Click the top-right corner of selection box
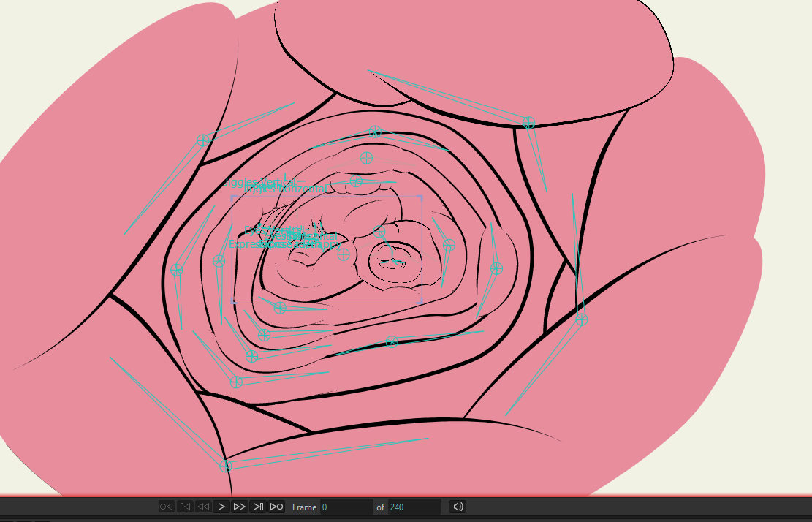The height and width of the screenshot is (522, 812). [x=422, y=197]
